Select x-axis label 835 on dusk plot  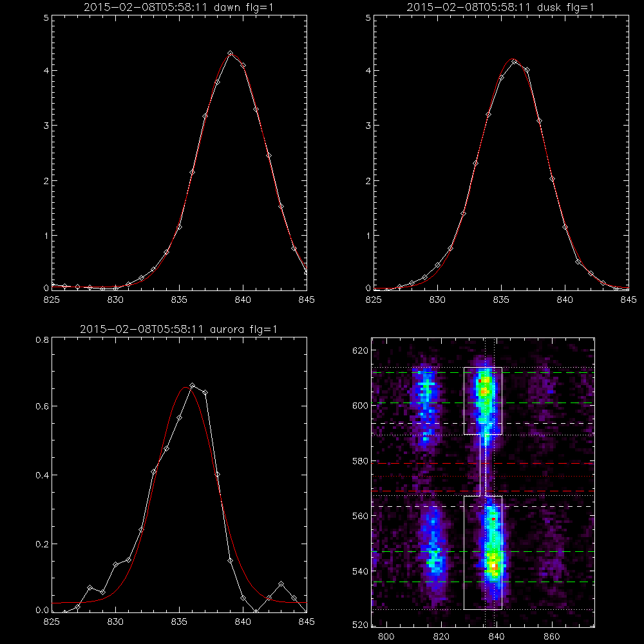pos(501,300)
